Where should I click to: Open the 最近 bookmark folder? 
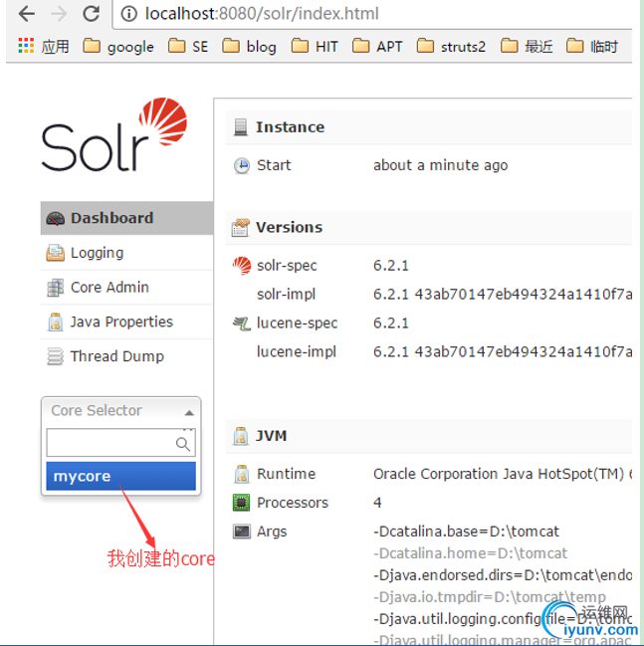tap(527, 46)
